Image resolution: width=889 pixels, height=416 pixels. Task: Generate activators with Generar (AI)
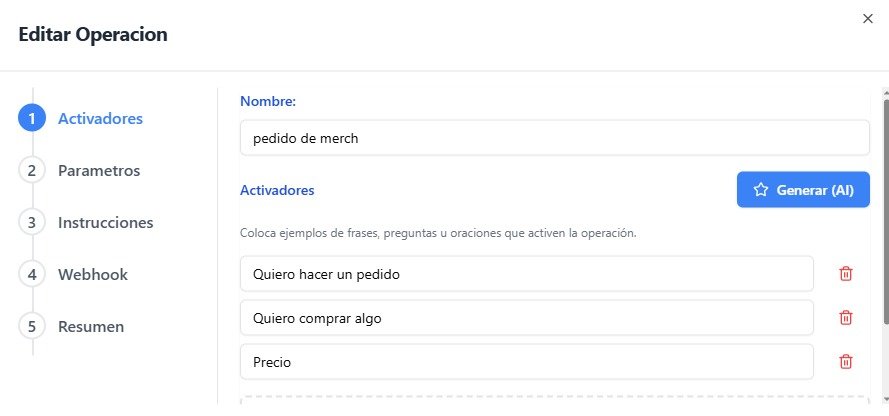click(x=803, y=190)
